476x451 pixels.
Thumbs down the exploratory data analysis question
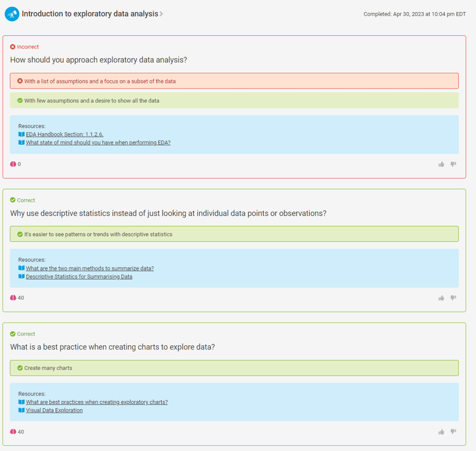(453, 164)
